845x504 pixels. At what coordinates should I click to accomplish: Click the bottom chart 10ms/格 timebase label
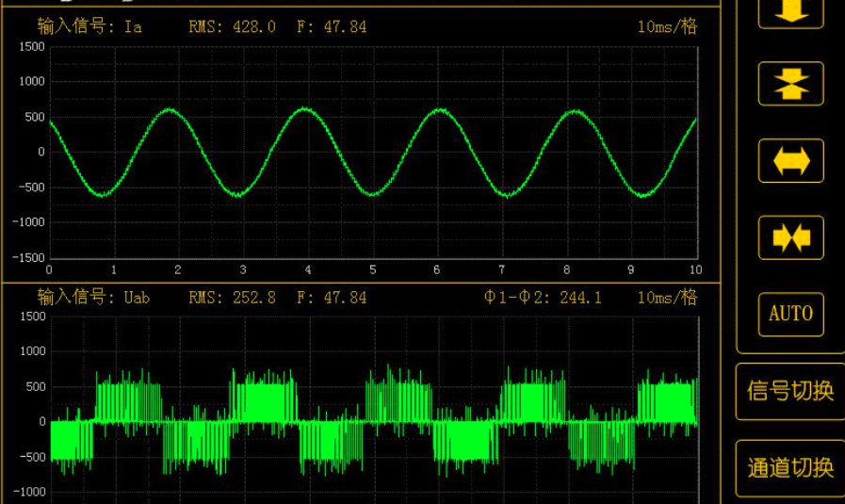click(x=667, y=298)
